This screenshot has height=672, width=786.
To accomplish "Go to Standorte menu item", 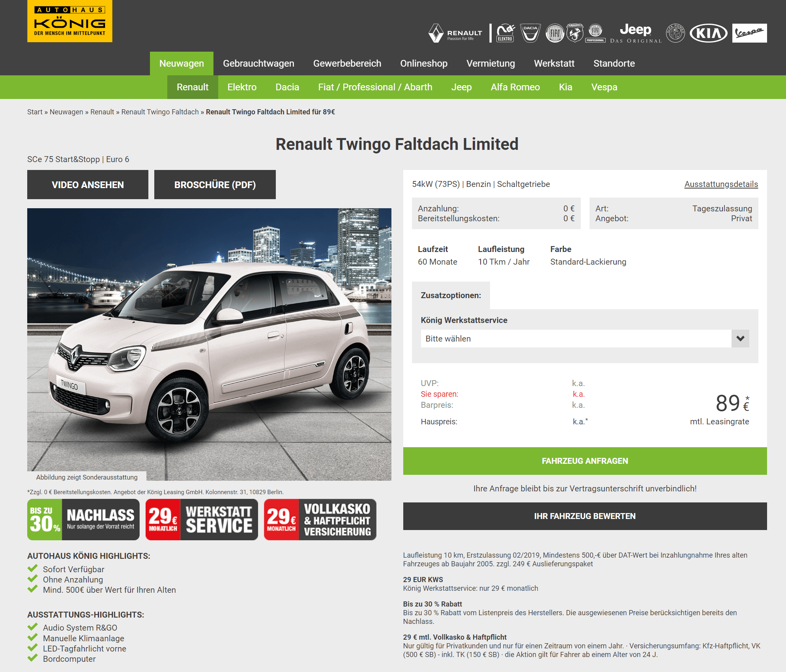I will pos(614,63).
